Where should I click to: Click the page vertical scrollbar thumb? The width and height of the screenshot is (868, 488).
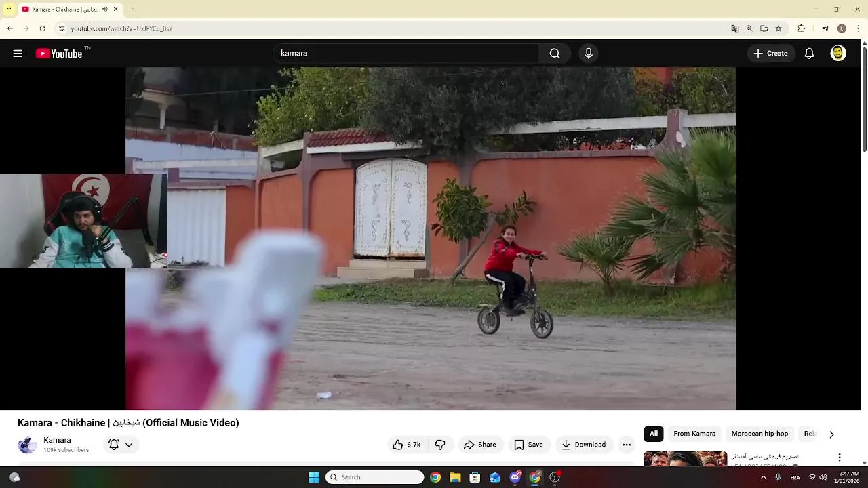click(x=864, y=100)
